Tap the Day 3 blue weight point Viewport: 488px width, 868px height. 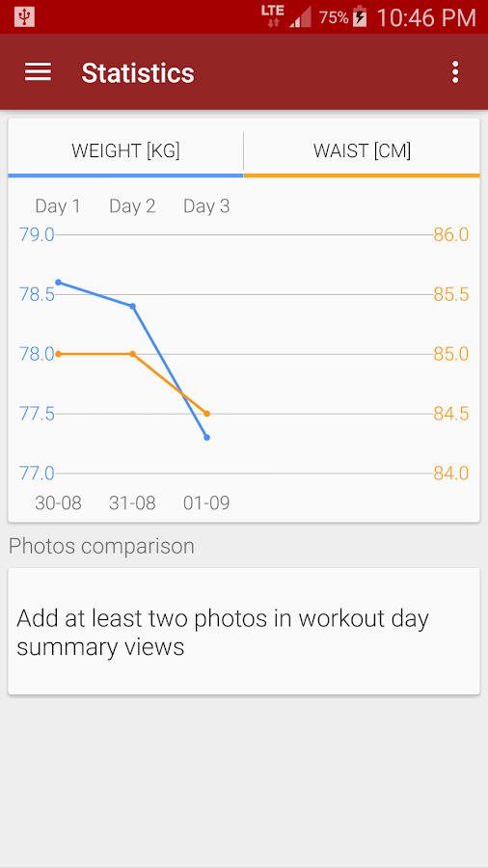point(207,437)
